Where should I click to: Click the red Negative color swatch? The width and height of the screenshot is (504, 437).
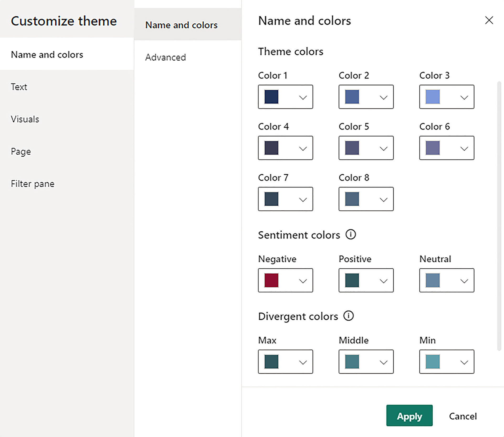coord(271,280)
